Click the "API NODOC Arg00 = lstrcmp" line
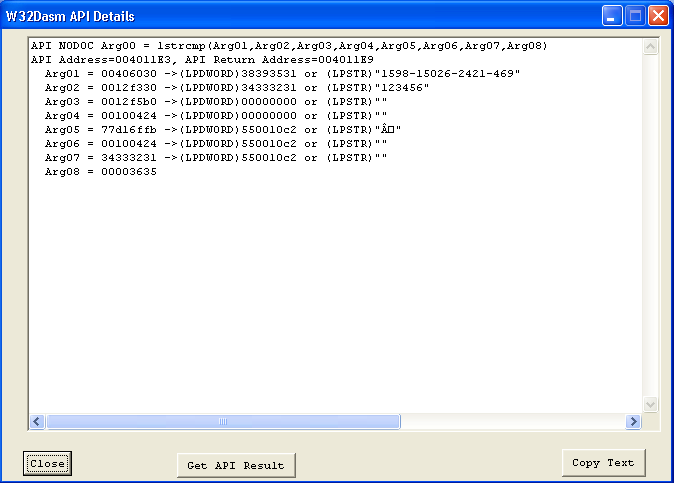The image size is (674, 483). pos(289,46)
